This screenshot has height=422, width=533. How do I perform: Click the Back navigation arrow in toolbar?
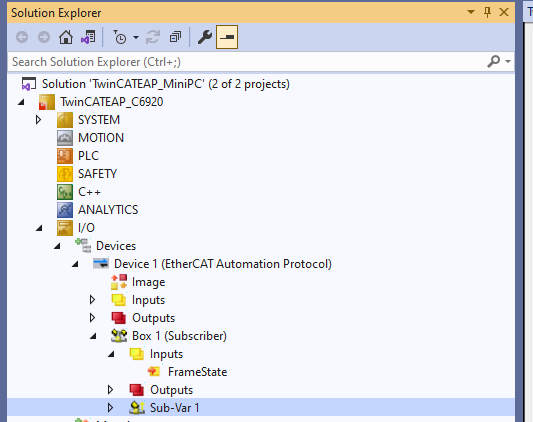pos(22,37)
